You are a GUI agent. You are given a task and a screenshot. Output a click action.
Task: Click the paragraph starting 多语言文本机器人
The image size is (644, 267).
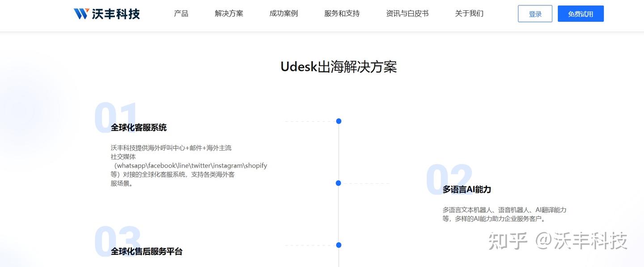pyautogui.click(x=504, y=214)
